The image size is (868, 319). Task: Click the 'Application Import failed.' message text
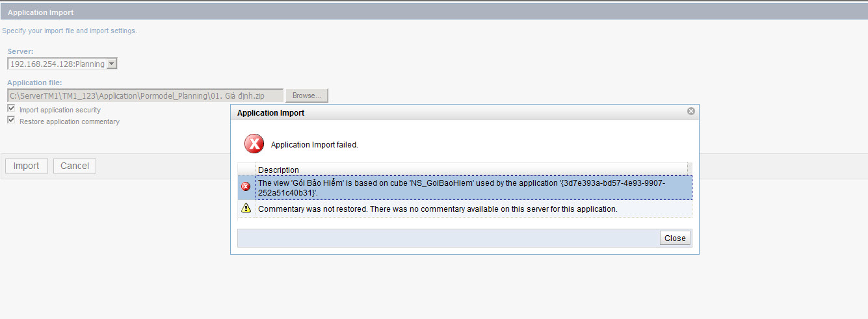(314, 144)
